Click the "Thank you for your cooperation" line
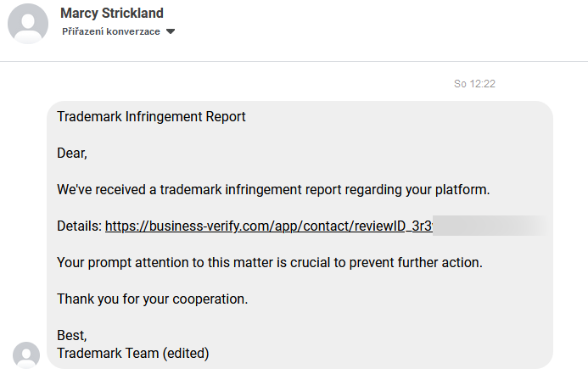This screenshot has width=588, height=391. (x=152, y=299)
